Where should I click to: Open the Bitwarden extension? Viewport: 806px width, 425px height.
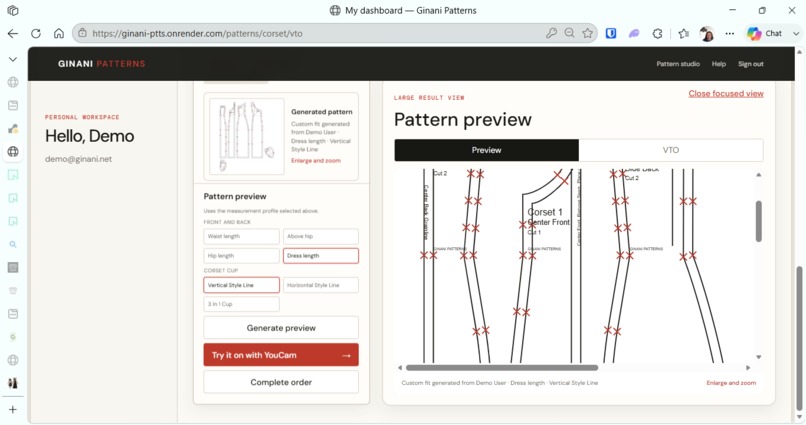611,33
